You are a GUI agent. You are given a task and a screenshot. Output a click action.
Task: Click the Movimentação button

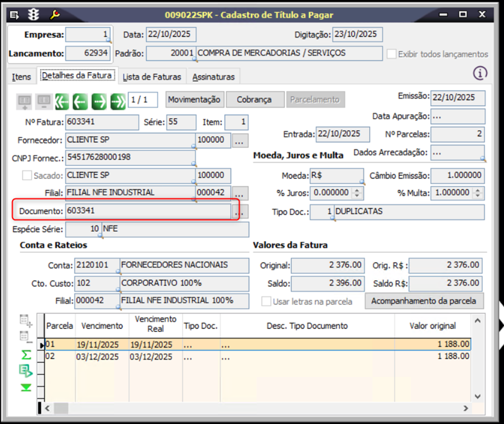click(194, 99)
